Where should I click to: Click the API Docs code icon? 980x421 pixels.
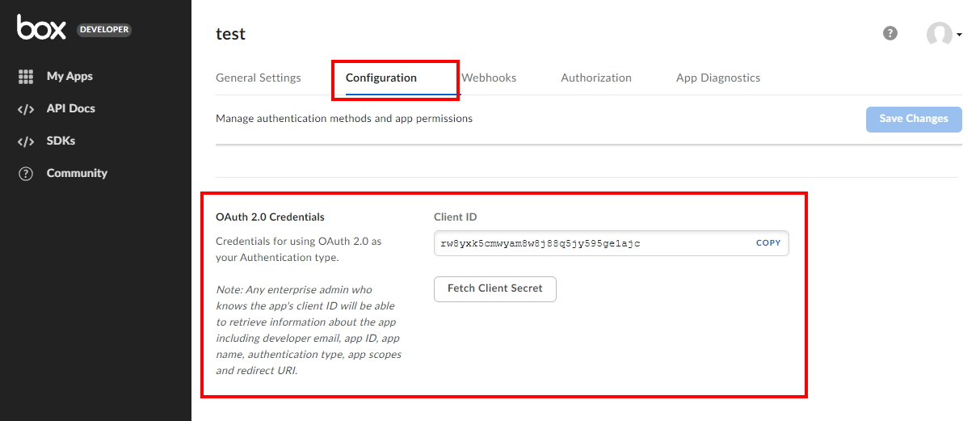26,109
